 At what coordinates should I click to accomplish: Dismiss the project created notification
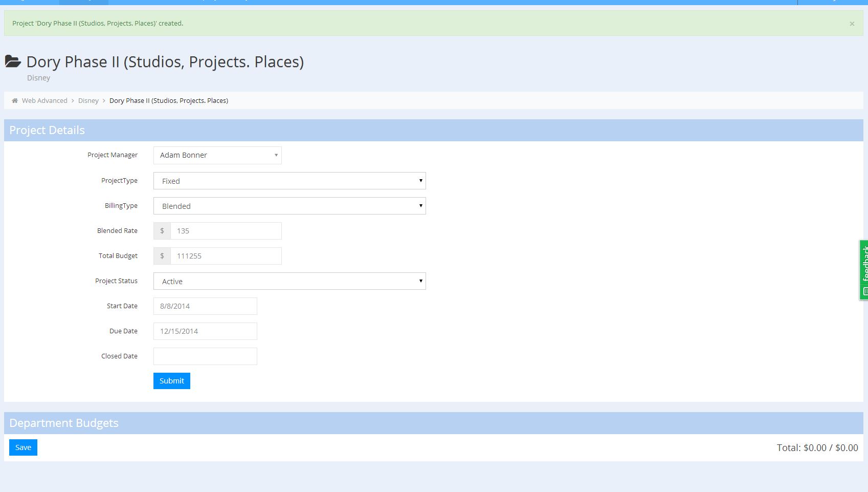click(x=852, y=24)
